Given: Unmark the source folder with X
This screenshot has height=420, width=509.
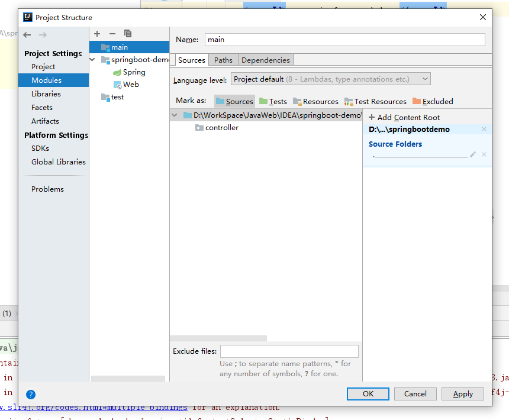Looking at the screenshot, I should click(484, 154).
